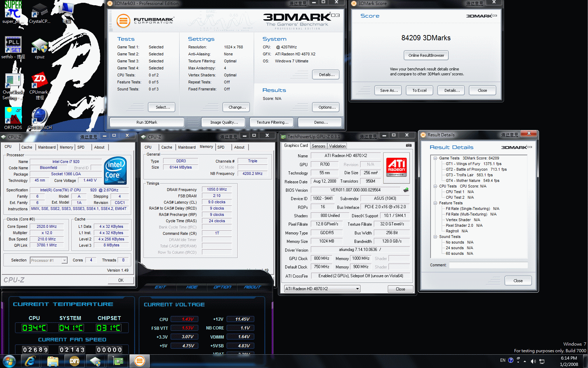Click the Comment field in Result Details

(488, 265)
